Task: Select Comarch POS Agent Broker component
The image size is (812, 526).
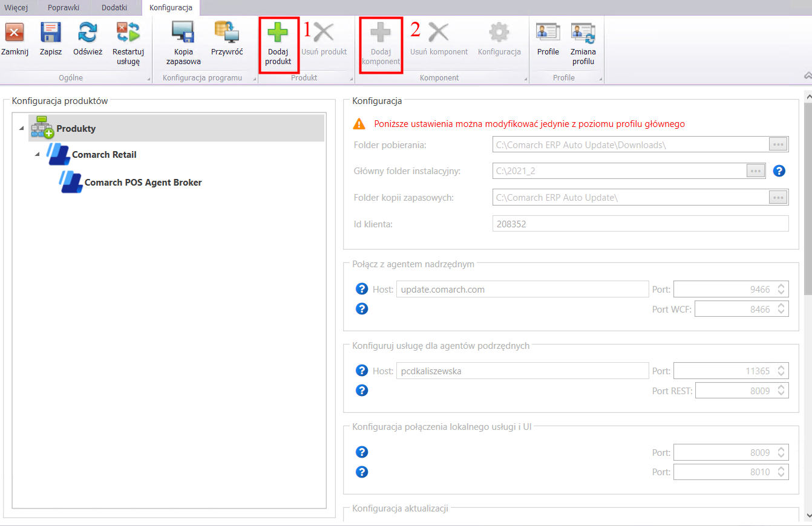Action: 143,183
